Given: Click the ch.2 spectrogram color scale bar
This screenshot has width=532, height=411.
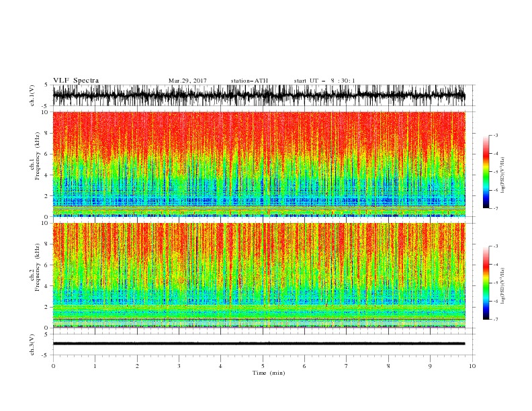Looking at the screenshot, I should [486, 283].
